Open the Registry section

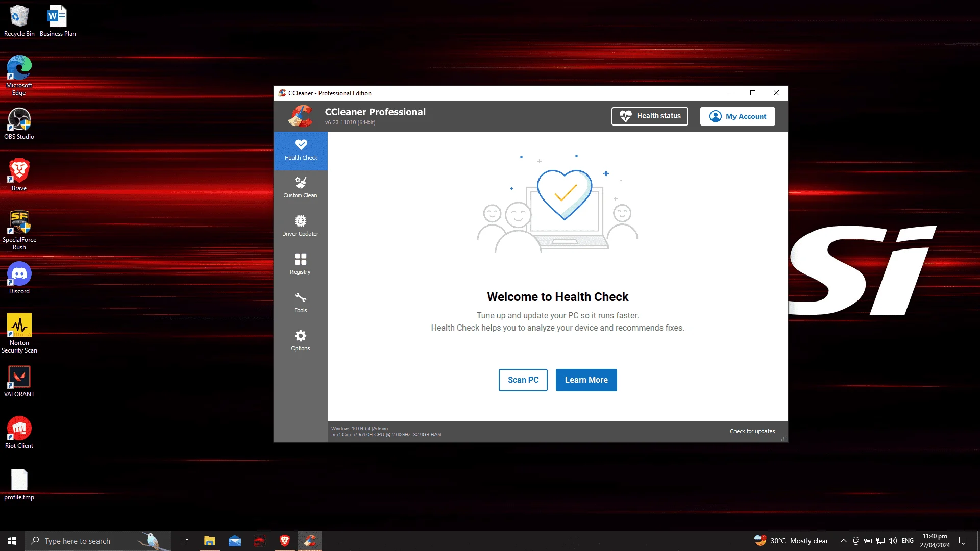pos(301,265)
